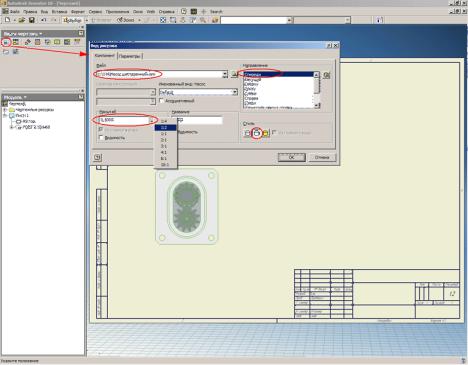Click the Draft View tool icon
This screenshot has width=468, height=365.
(16, 52)
